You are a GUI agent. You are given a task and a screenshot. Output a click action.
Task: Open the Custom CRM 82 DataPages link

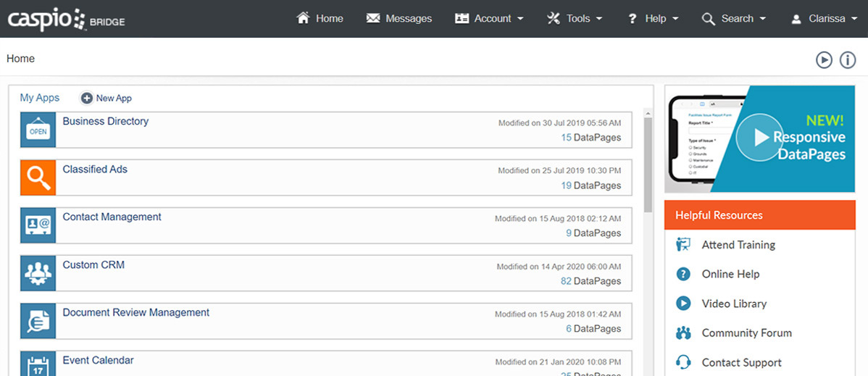click(591, 281)
